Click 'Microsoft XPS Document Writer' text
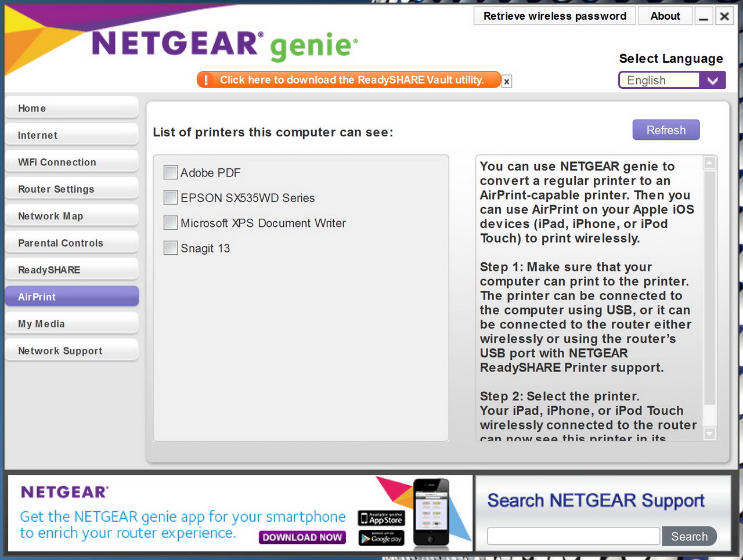Image resolution: width=743 pixels, height=560 pixels. coord(263,223)
